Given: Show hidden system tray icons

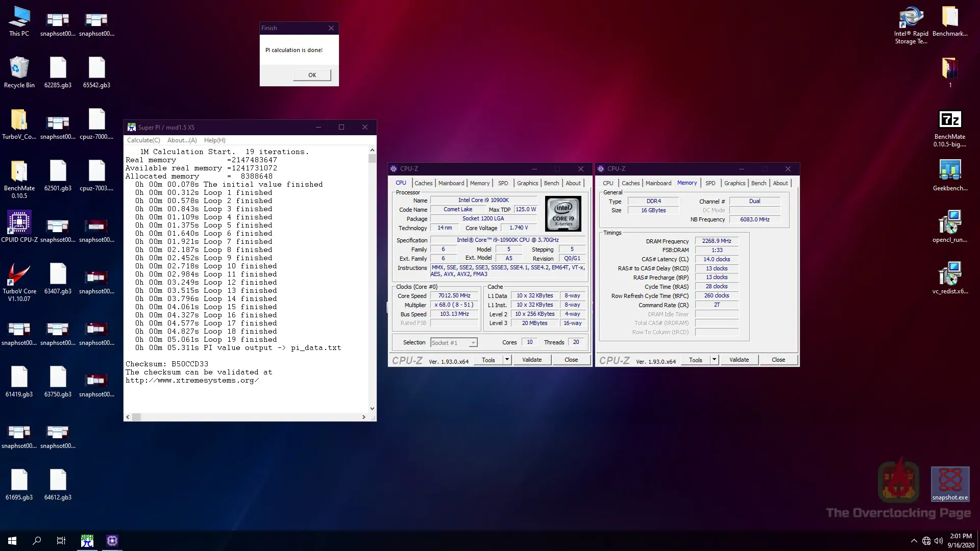Looking at the screenshot, I should click(914, 541).
